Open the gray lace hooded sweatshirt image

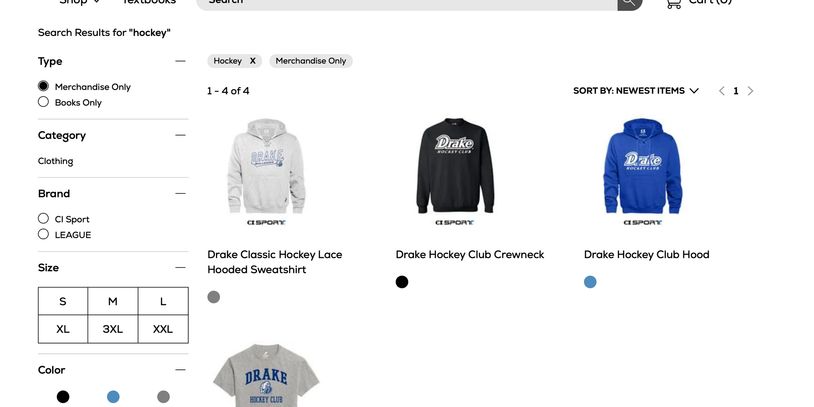[266, 166]
